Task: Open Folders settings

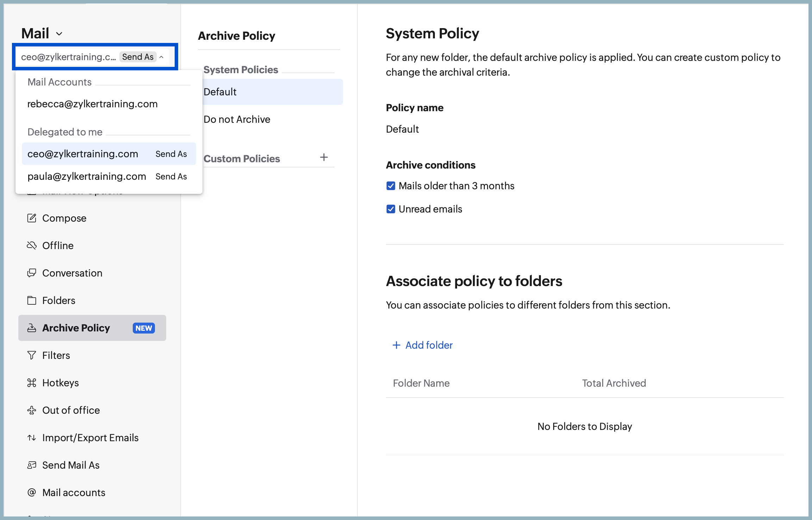Action: point(92,300)
